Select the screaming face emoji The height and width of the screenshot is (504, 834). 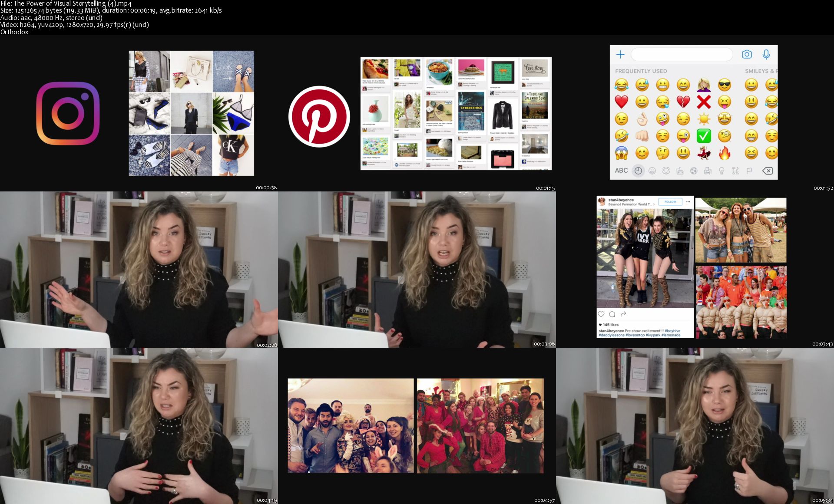coord(622,153)
